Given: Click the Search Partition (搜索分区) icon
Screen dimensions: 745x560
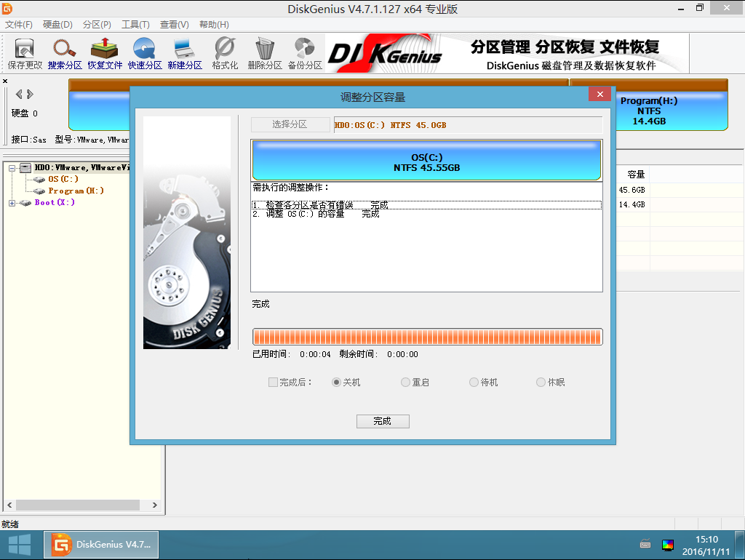Looking at the screenshot, I should tap(65, 54).
